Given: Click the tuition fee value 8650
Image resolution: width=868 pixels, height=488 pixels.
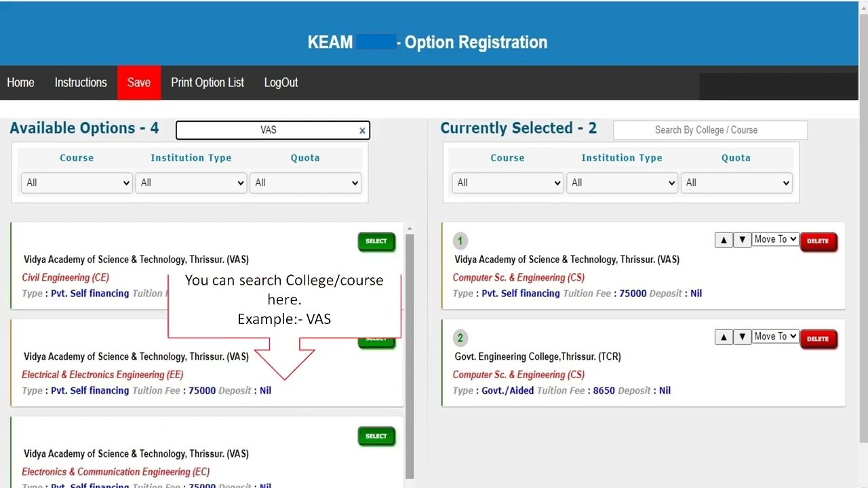Looking at the screenshot, I should (x=604, y=391).
